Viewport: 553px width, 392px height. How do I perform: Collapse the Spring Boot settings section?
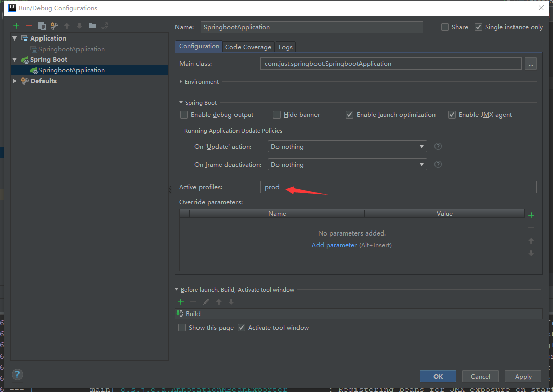pos(181,103)
